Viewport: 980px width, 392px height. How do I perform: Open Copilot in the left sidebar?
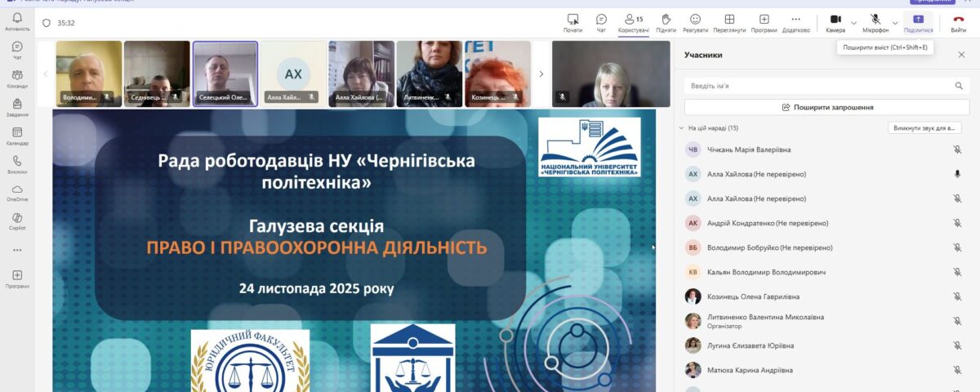coord(17,220)
